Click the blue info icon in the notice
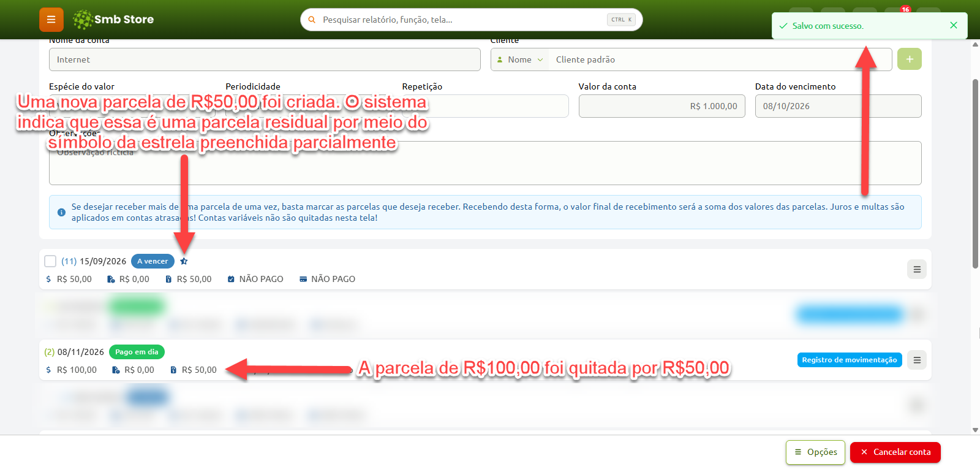This screenshot has height=469, width=980. tap(61, 212)
